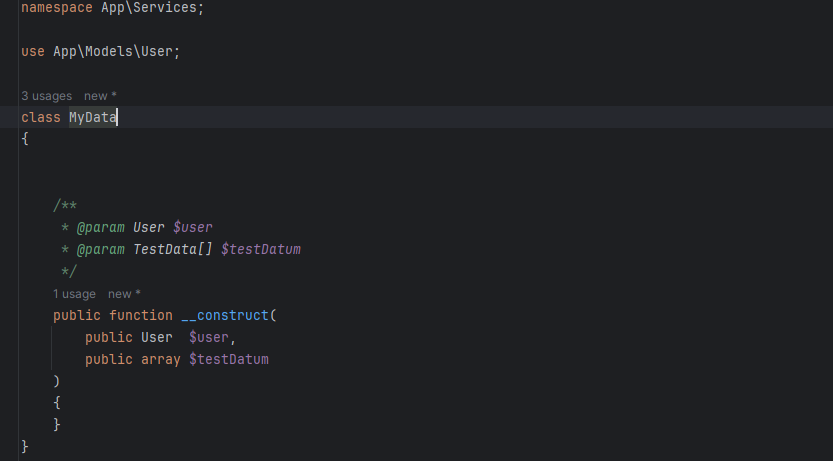Click 'public' keyword before 'array $testDatum'
Screen dimensions: 833x461
coord(108,360)
